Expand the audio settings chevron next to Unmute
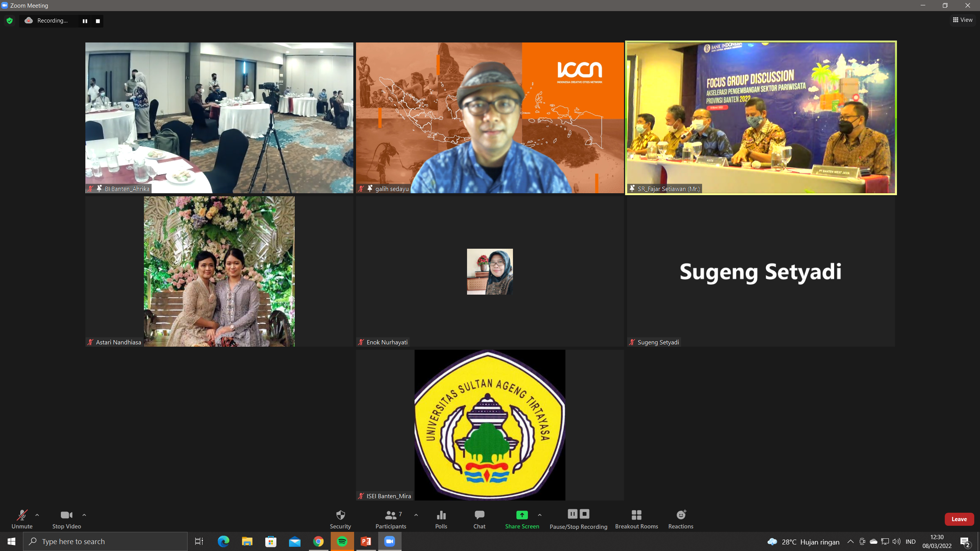Screen dimensions: 980x551 pyautogui.click(x=37, y=515)
